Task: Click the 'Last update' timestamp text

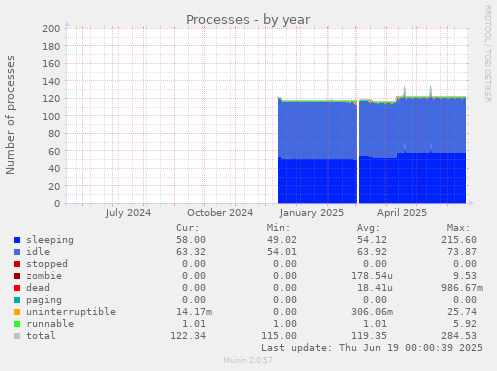Action: pyautogui.click(x=372, y=348)
